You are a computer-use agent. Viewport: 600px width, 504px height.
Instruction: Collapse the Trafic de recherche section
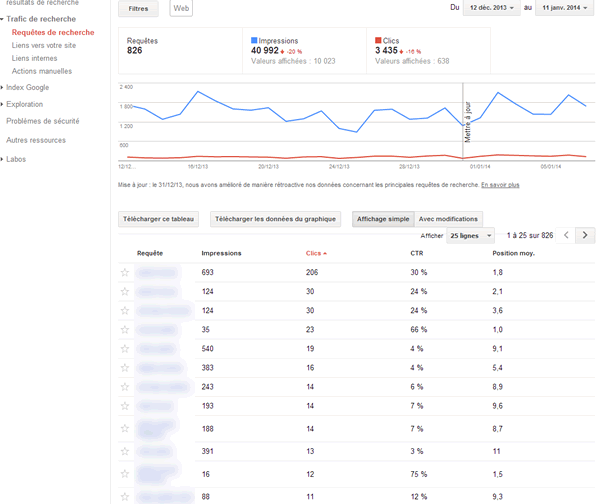(x=2, y=19)
